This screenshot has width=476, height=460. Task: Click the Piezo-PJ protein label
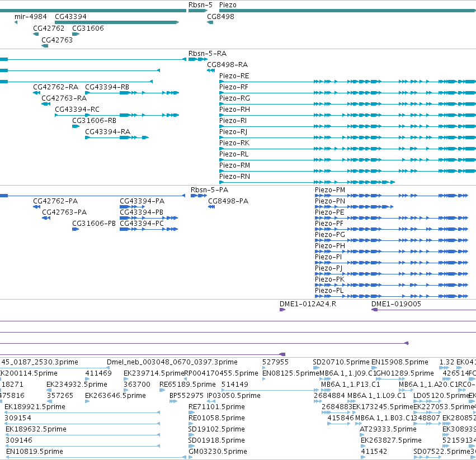pos(329,268)
